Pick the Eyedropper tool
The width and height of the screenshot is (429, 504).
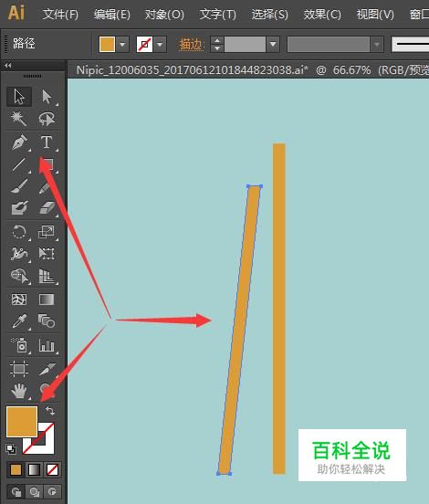(x=19, y=321)
